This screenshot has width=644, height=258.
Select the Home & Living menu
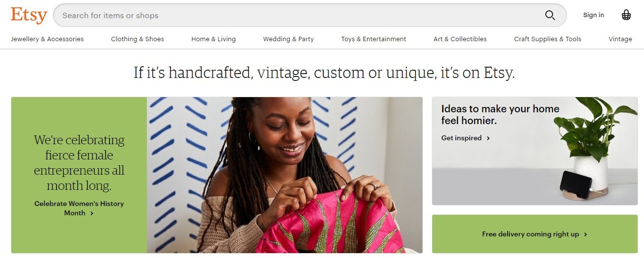214,39
